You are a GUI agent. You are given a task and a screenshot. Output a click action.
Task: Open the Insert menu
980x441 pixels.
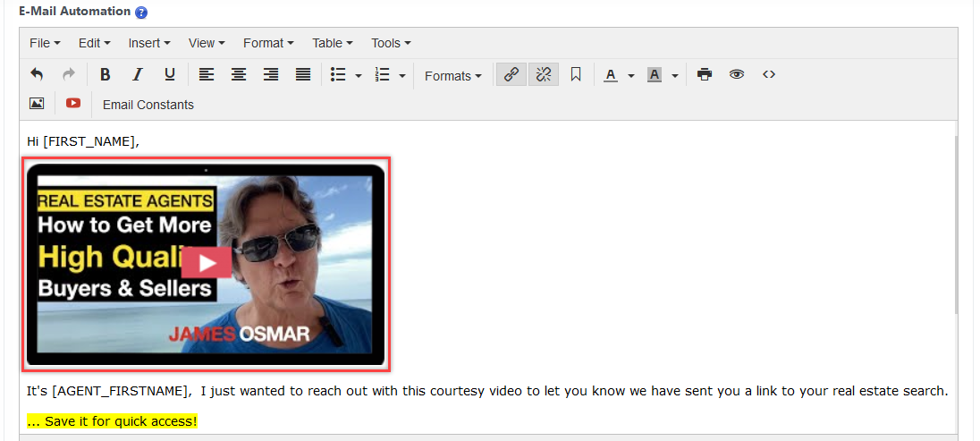click(x=148, y=43)
